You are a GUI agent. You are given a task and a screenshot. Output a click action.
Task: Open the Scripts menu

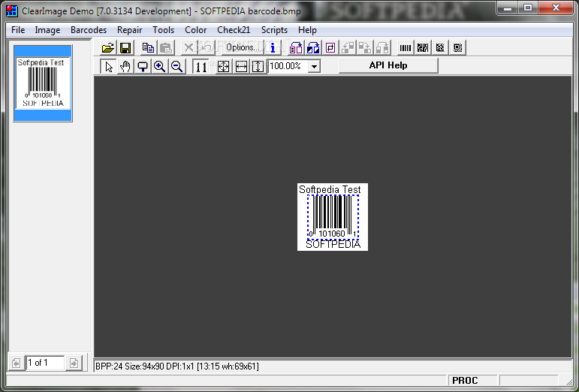coord(274,30)
